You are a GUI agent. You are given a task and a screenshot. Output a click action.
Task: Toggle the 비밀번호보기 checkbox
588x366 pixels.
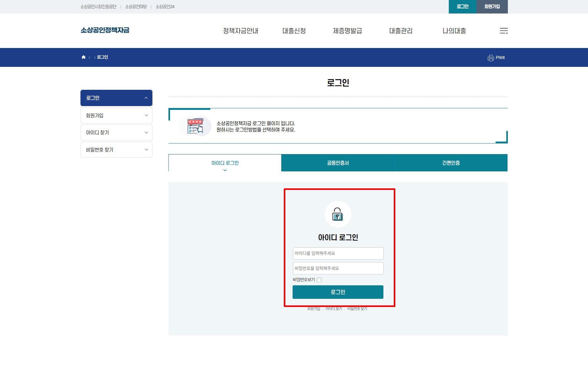click(x=319, y=280)
